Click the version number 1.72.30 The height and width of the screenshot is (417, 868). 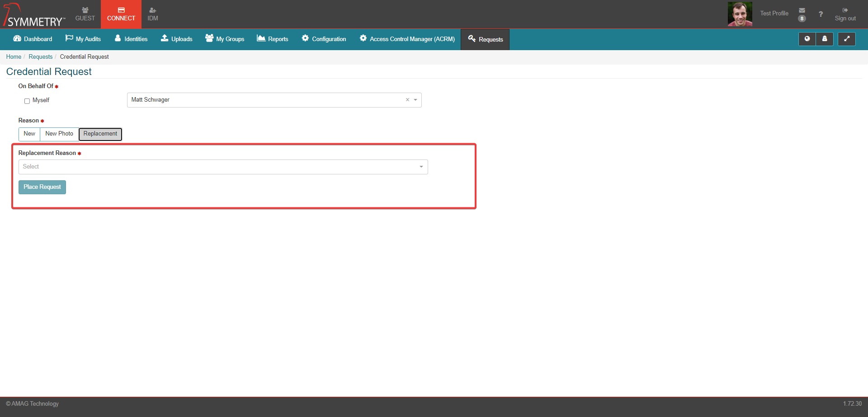pos(852,403)
